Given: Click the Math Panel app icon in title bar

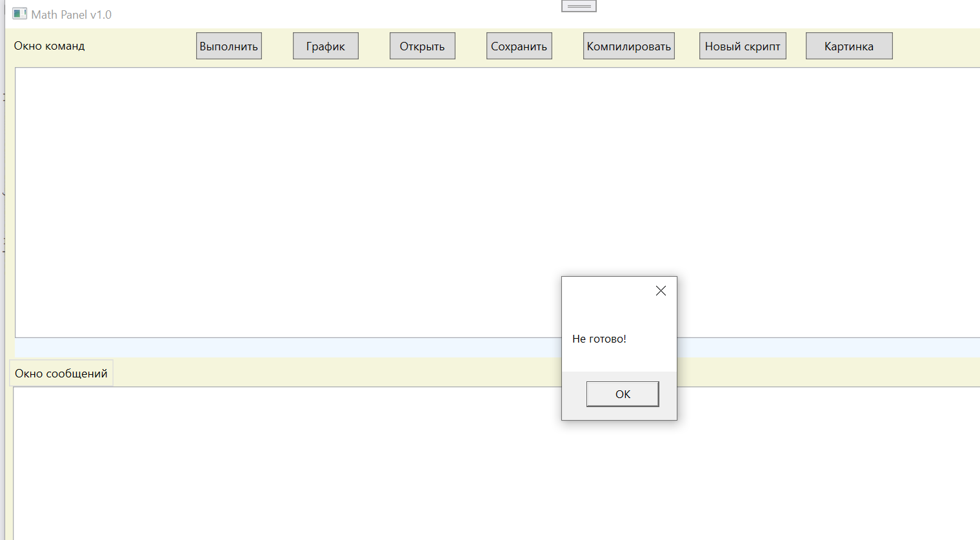Looking at the screenshot, I should click(19, 14).
